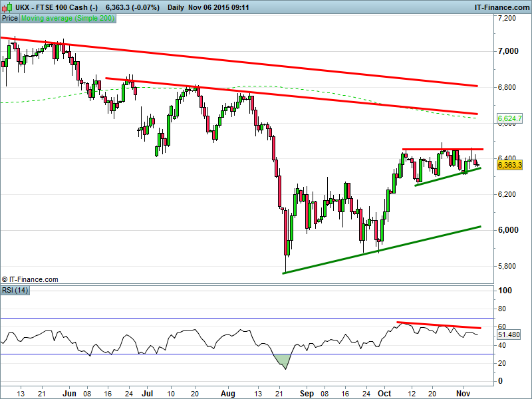The width and height of the screenshot is (532, 399).
Task: Click the RSI value tag 51.480
Action: pos(509,334)
